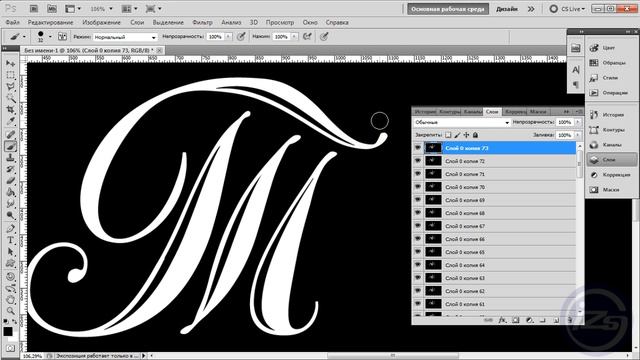The height and width of the screenshot is (360, 640).
Task: Hide layer Слой 0 копия 70
Action: tap(418, 187)
